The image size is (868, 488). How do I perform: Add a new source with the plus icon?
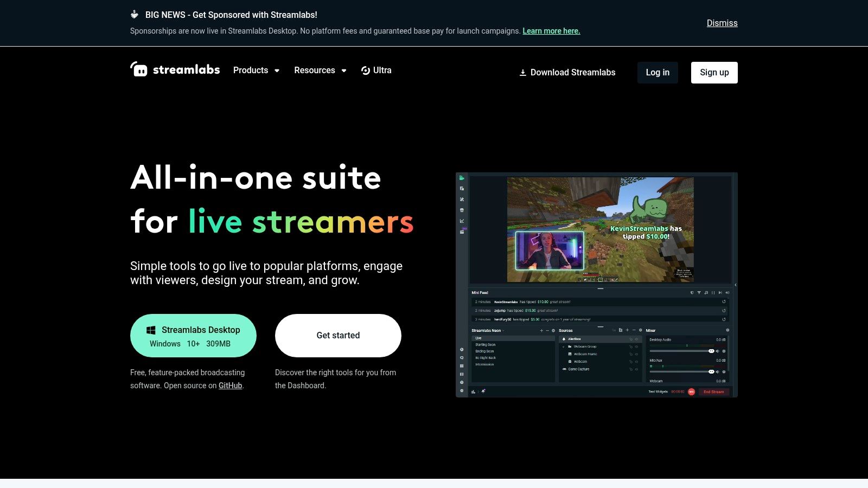pyautogui.click(x=628, y=330)
